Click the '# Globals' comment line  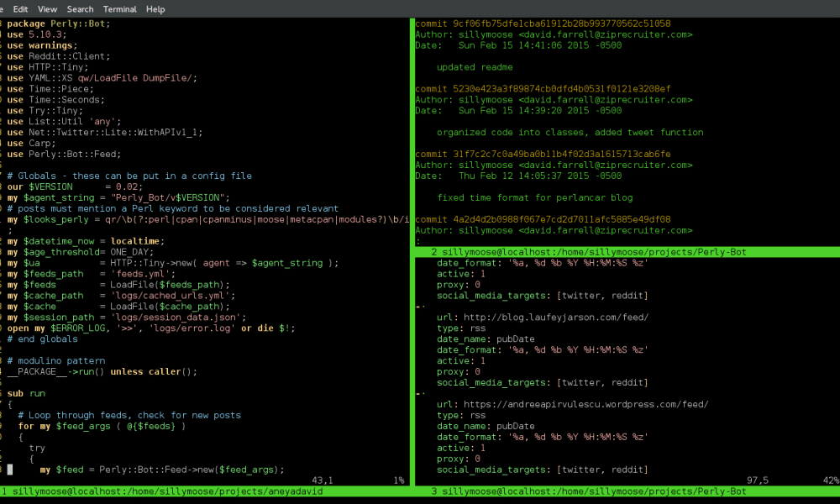point(129,176)
